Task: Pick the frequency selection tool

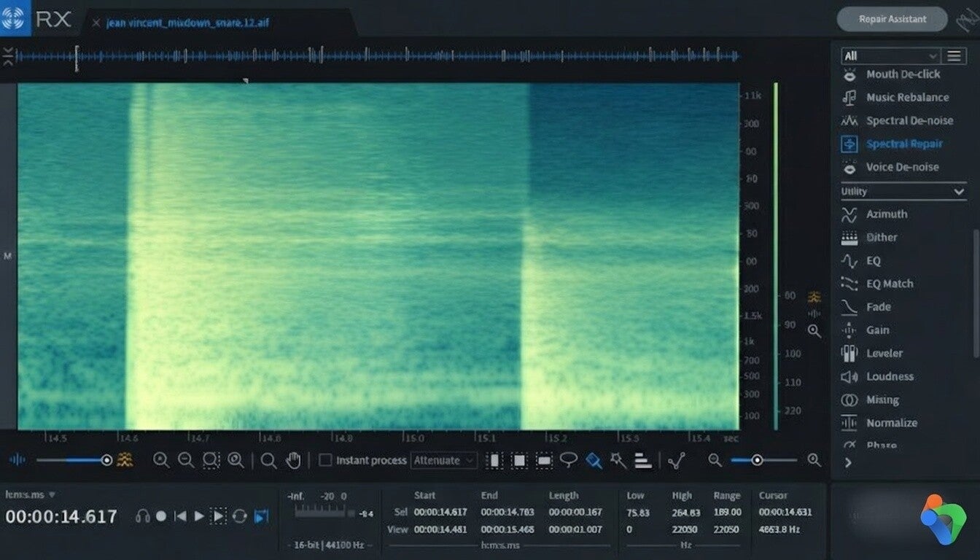Action: 544,460
